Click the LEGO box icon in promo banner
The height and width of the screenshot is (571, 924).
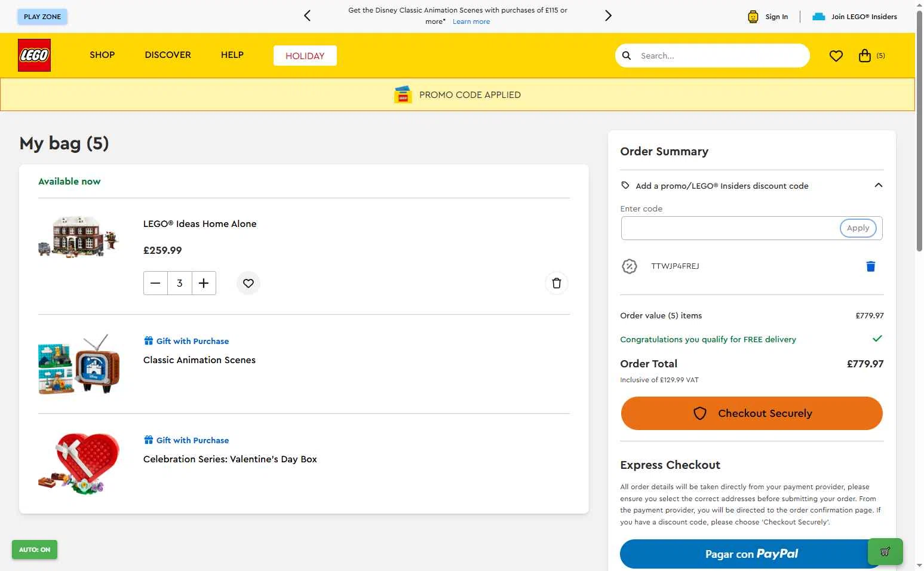(403, 94)
